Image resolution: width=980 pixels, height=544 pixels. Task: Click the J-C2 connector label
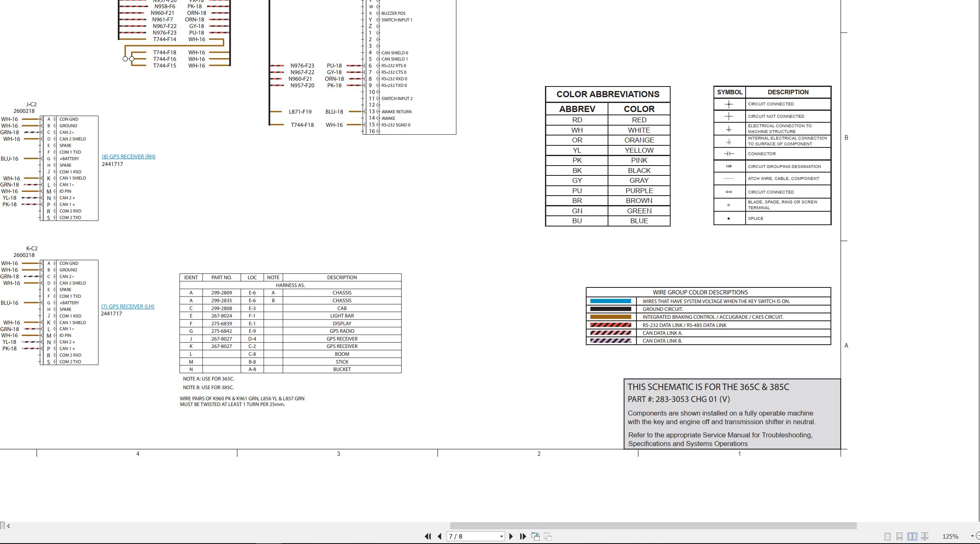click(x=31, y=105)
